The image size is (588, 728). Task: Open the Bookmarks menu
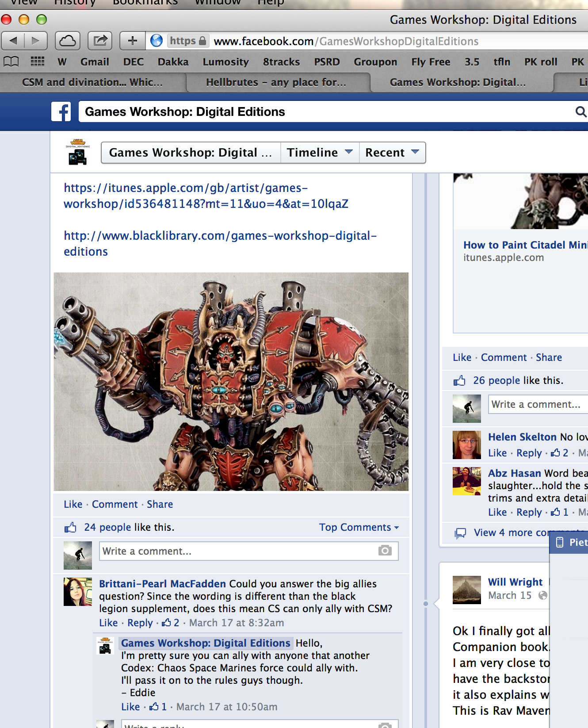tap(145, 3)
